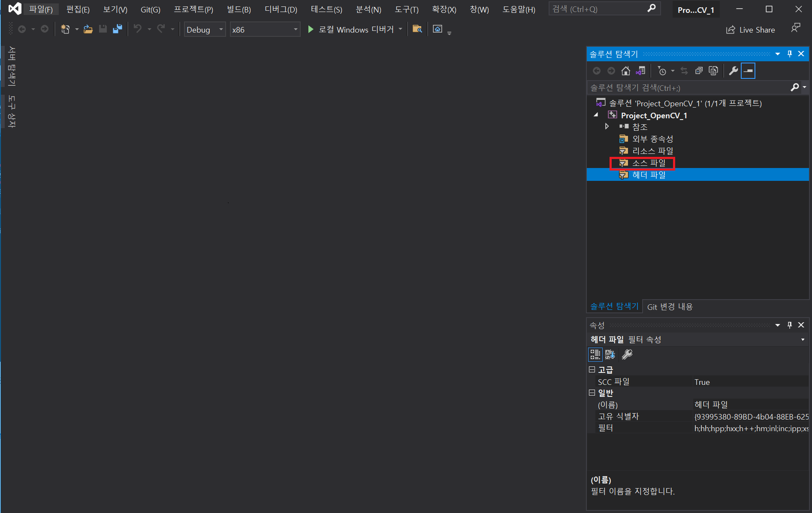The width and height of the screenshot is (812, 513).
Task: Click the Redo toolbar icon
Action: [x=161, y=29]
